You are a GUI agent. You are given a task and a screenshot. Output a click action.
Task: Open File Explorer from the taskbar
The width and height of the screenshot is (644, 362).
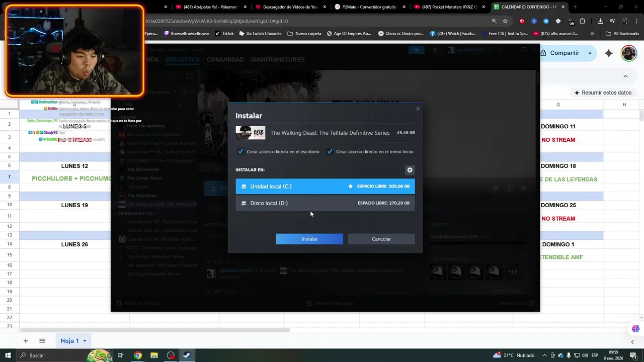[x=154, y=355]
